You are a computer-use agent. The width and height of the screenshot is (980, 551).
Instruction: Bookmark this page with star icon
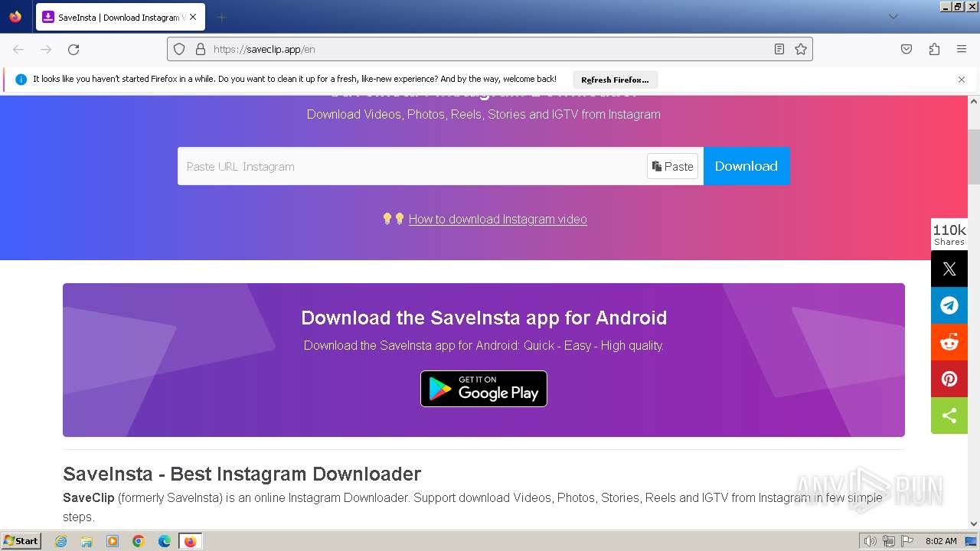(x=801, y=49)
